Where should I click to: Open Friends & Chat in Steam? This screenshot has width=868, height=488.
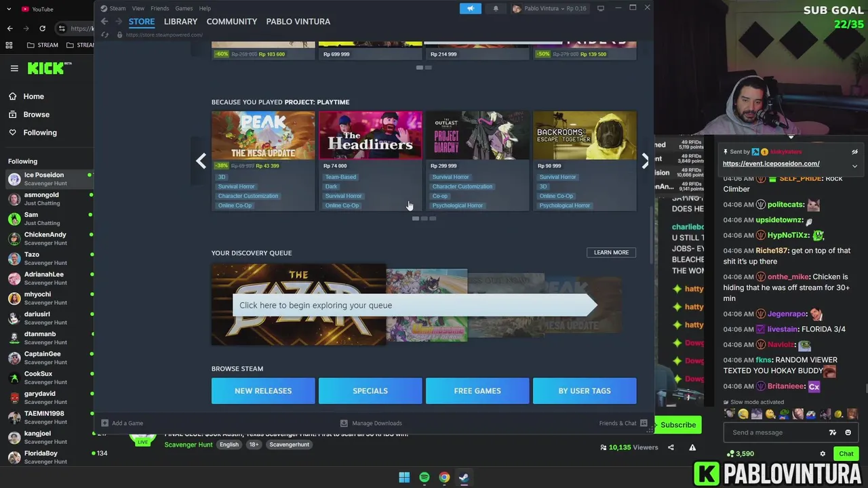point(624,423)
